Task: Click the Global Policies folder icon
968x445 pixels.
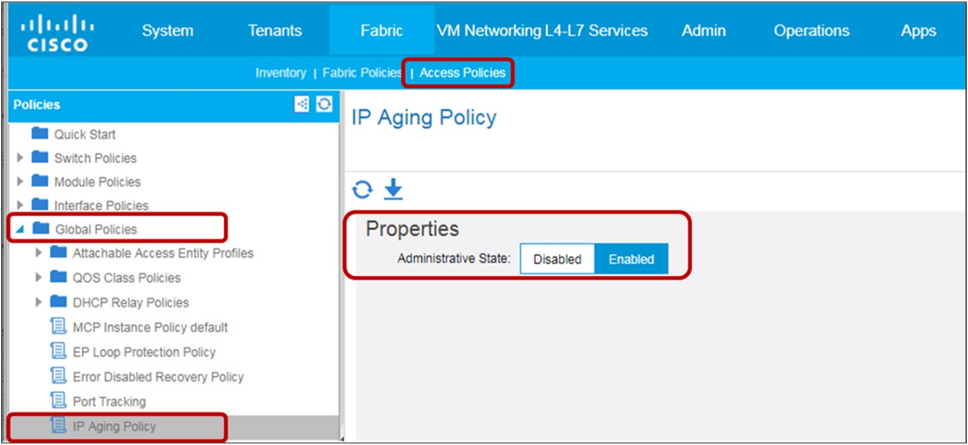Action: 41,229
